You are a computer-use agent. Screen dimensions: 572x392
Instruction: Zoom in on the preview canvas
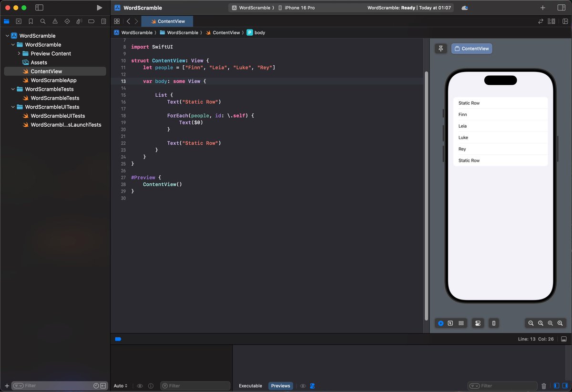[x=561, y=323]
